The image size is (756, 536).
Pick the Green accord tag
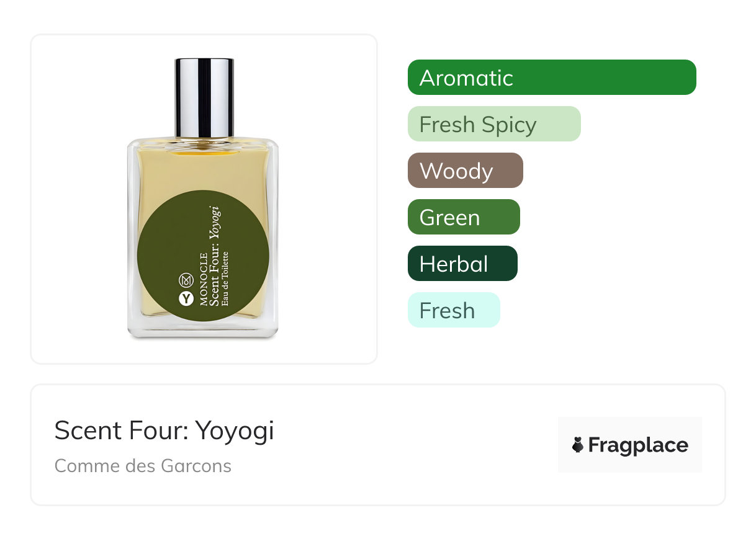(x=464, y=217)
